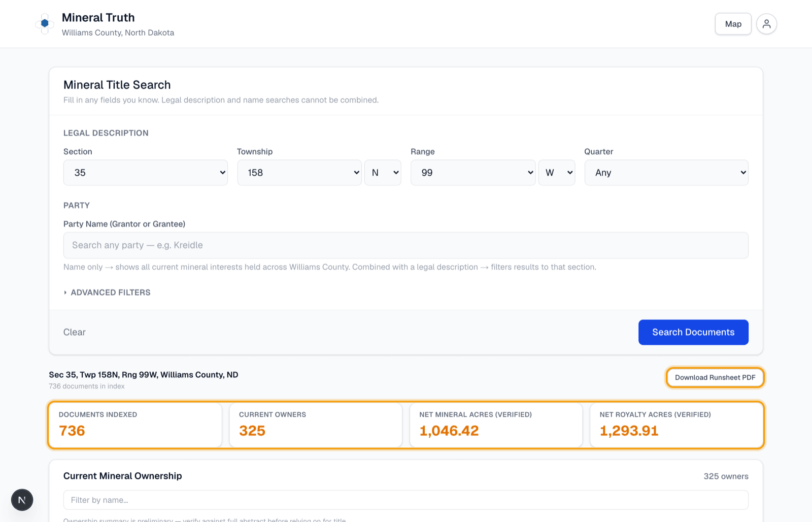Screen dimensions: 812x522
Task: Select the Net Mineral Acres card
Action: (x=496, y=425)
